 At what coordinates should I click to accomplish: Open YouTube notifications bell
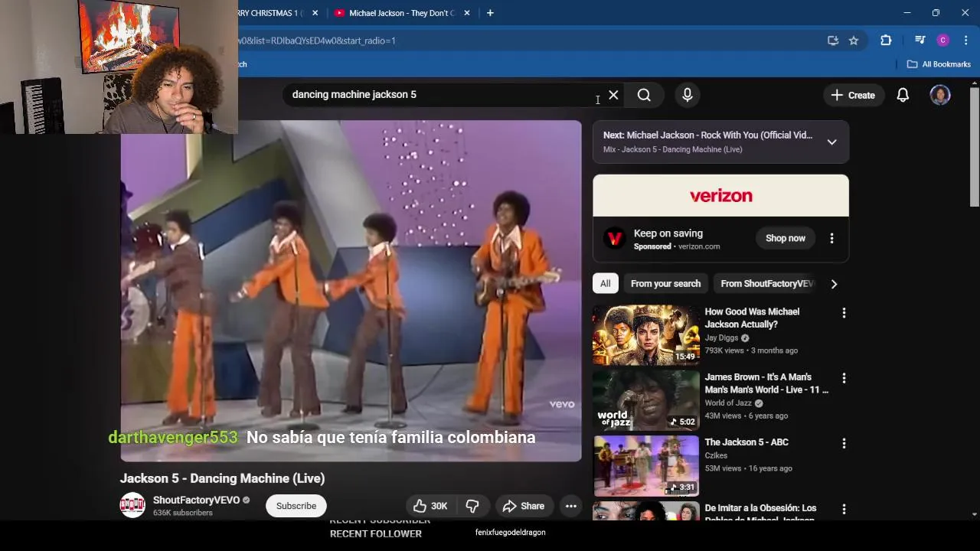[903, 95]
